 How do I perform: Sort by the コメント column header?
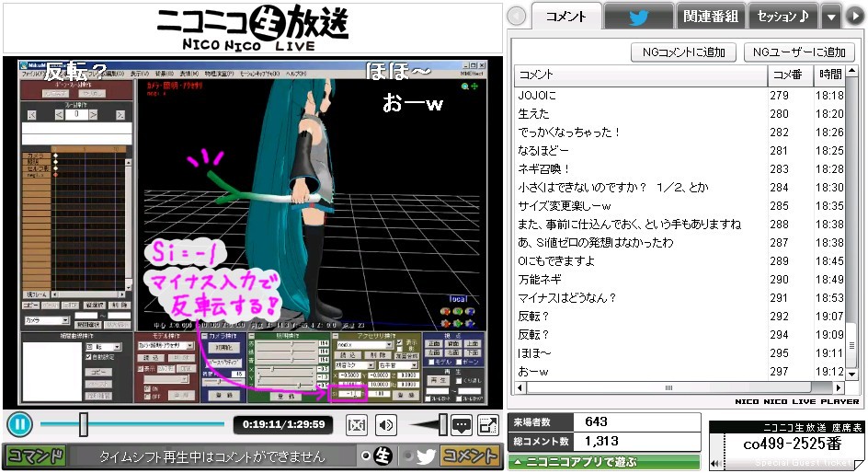coord(641,75)
